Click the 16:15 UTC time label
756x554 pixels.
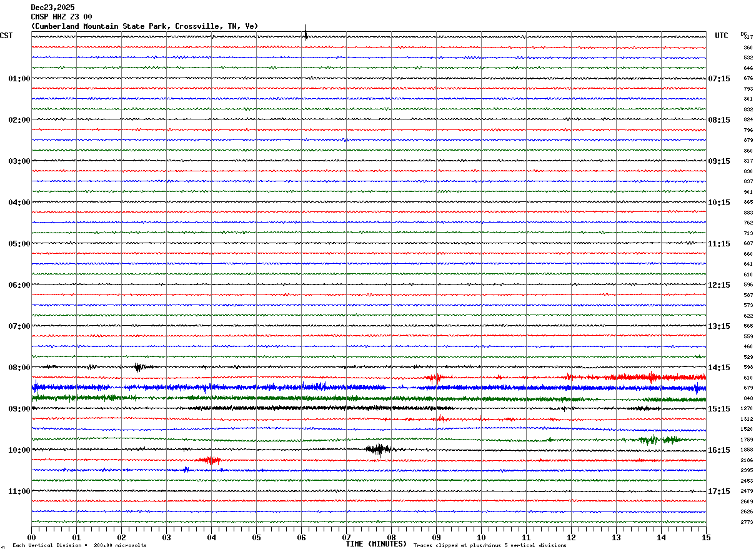pyautogui.click(x=719, y=450)
